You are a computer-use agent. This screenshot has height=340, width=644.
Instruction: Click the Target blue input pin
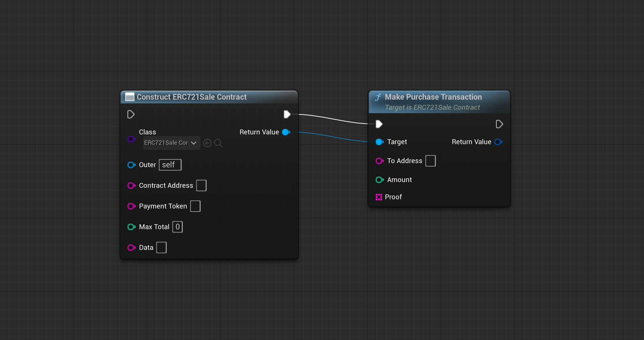tap(379, 142)
